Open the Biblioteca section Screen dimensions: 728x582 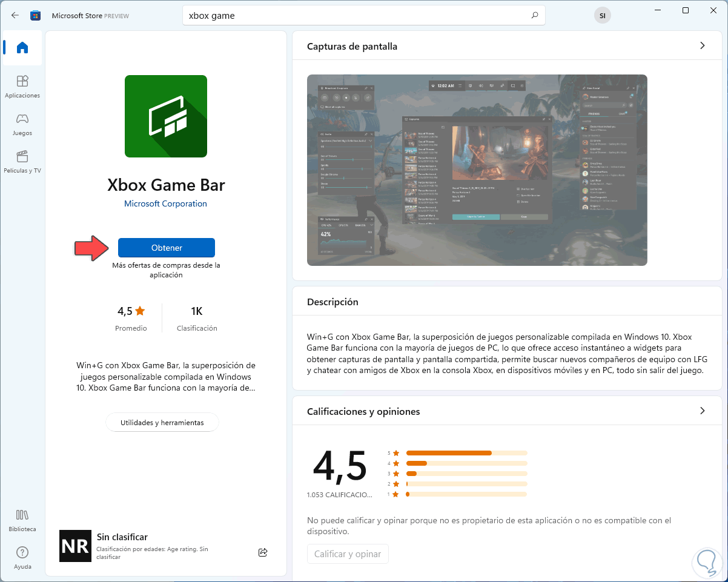tap(22, 520)
